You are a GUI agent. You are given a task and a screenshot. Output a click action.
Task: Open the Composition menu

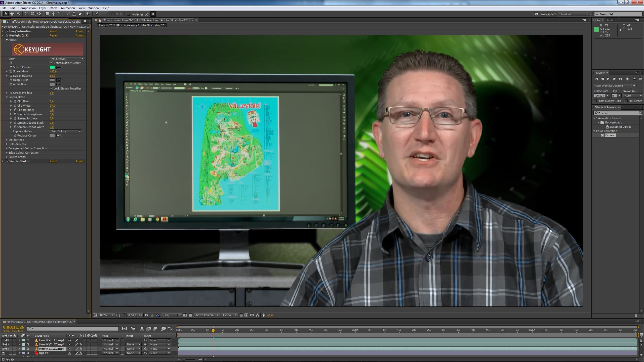tap(27, 8)
